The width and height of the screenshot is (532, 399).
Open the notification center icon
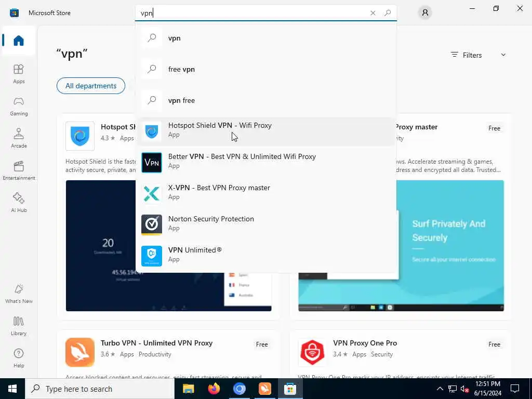pos(515,389)
